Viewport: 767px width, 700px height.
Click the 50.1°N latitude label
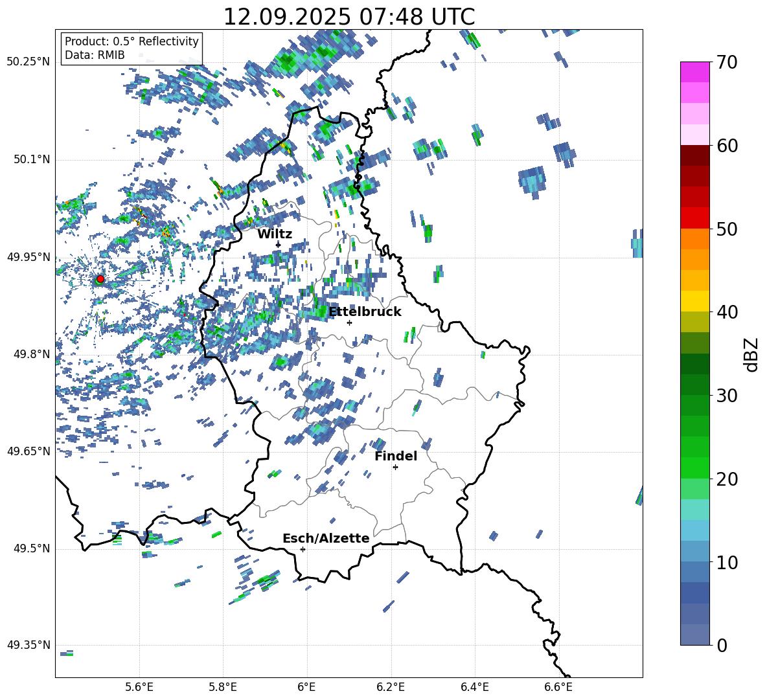[x=32, y=160]
